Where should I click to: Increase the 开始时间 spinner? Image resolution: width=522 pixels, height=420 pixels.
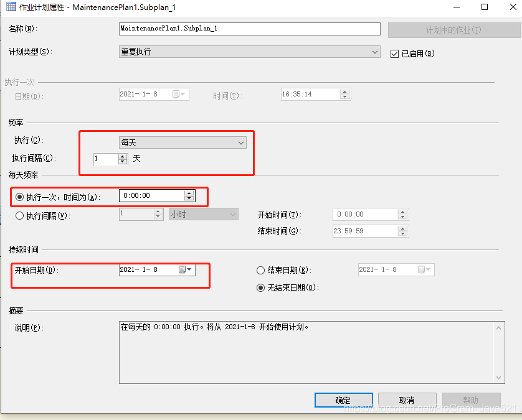click(x=403, y=212)
